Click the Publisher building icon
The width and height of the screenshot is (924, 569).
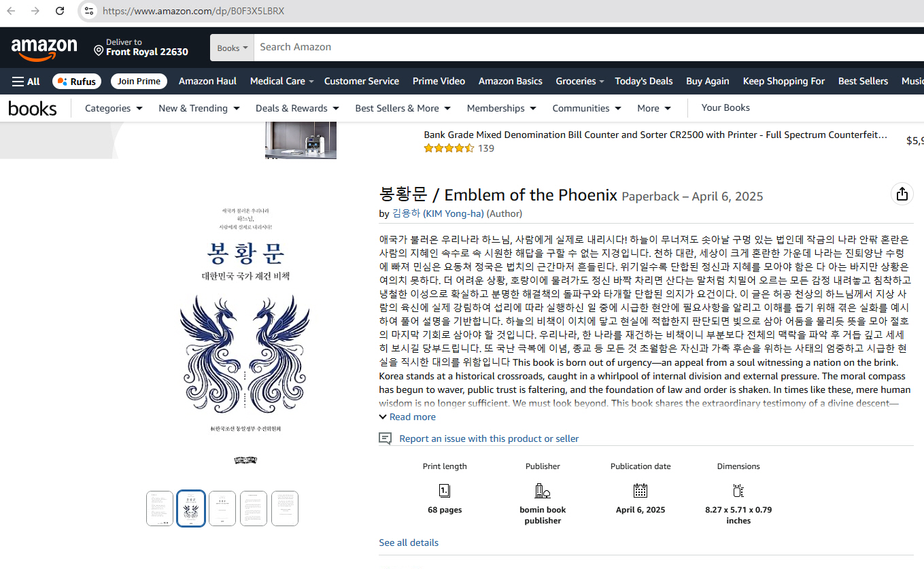(542, 490)
